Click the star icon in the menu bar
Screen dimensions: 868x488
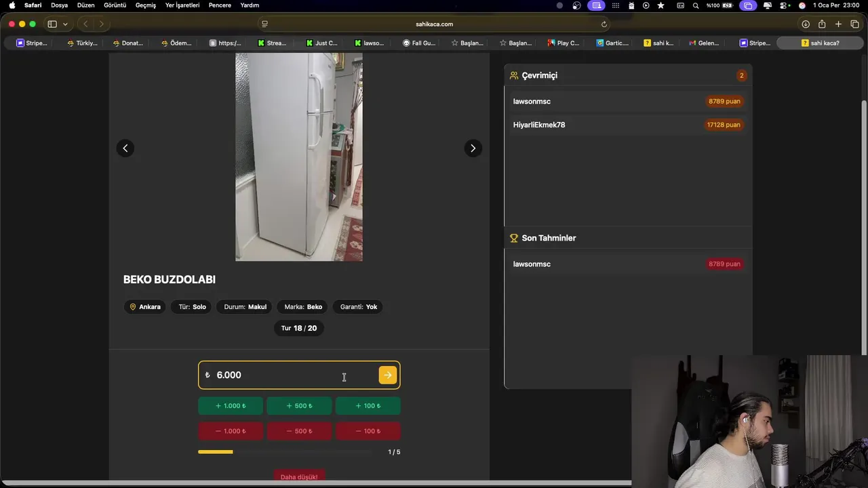660,5
